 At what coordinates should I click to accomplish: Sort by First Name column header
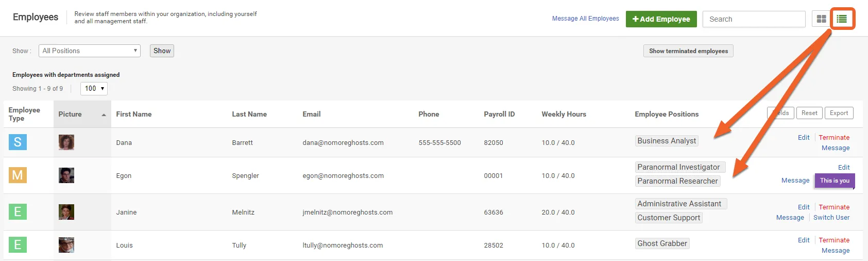(x=134, y=114)
